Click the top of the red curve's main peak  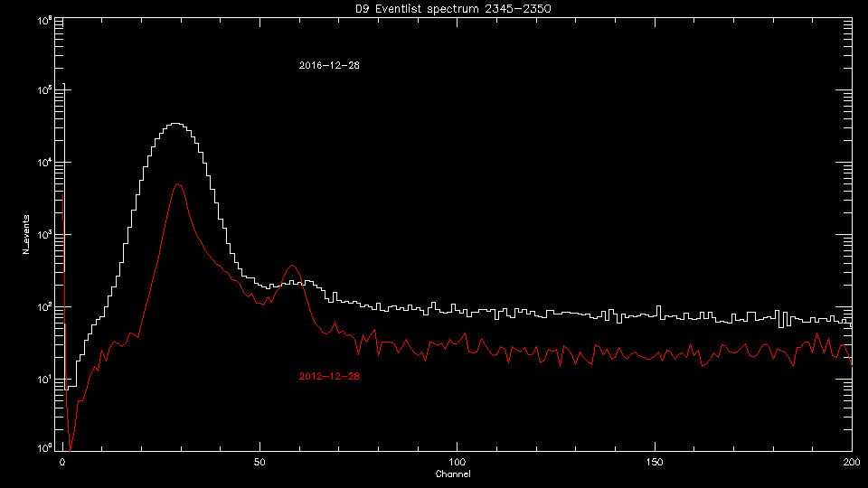coord(178,183)
